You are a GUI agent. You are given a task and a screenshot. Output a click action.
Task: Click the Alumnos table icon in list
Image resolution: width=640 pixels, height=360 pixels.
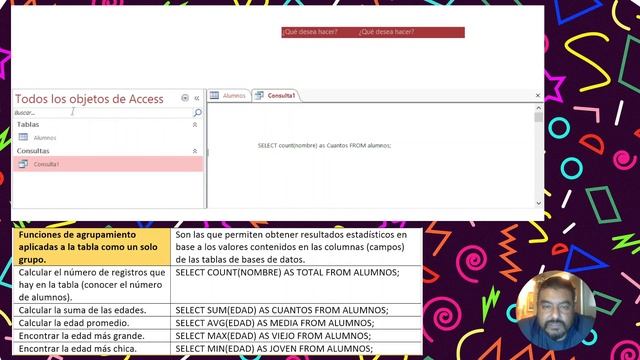23,137
